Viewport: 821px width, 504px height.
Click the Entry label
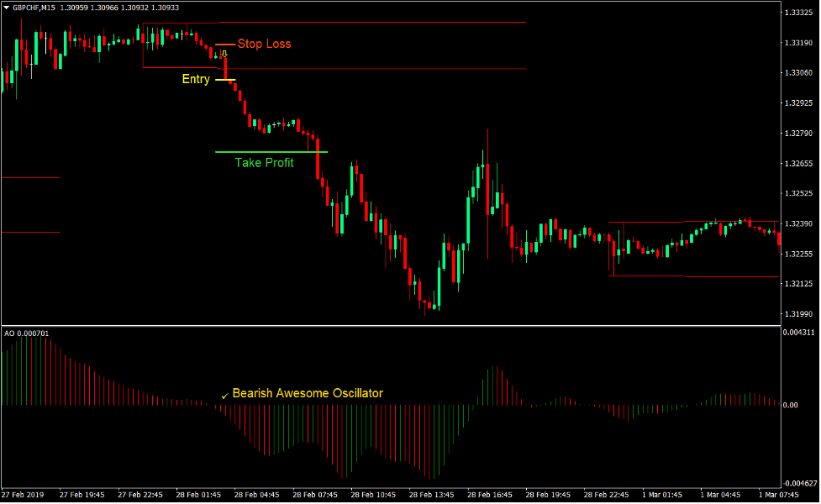pos(194,79)
